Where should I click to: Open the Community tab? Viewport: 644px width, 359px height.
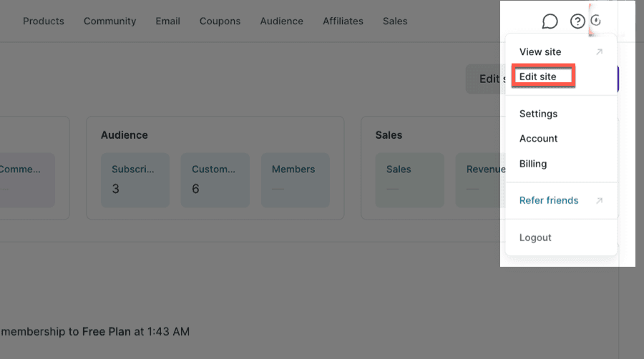(109, 21)
